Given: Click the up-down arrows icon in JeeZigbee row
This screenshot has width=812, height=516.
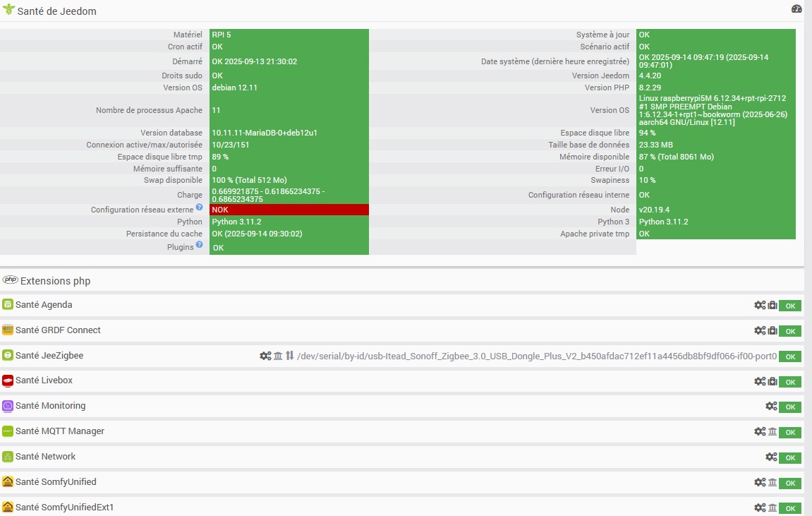Looking at the screenshot, I should tap(289, 355).
